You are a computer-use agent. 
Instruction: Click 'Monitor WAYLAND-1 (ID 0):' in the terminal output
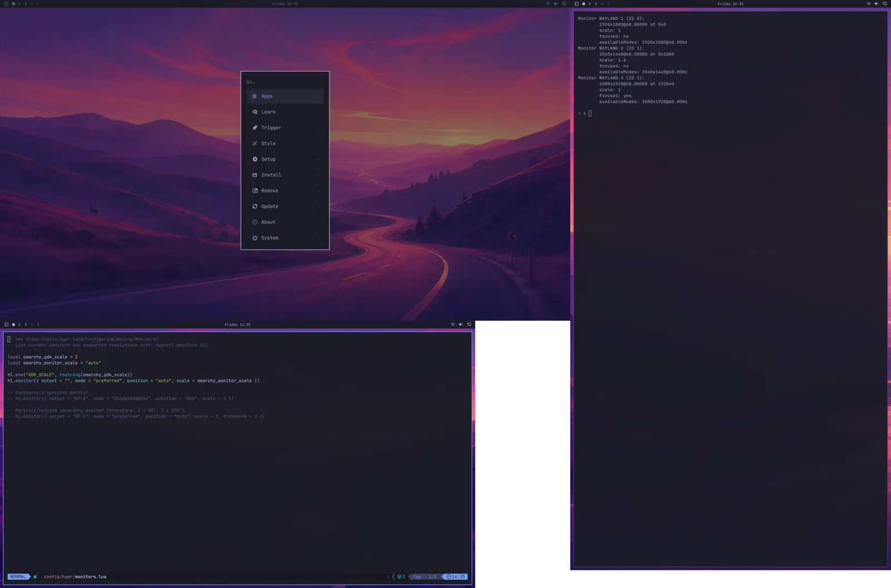[x=611, y=18]
